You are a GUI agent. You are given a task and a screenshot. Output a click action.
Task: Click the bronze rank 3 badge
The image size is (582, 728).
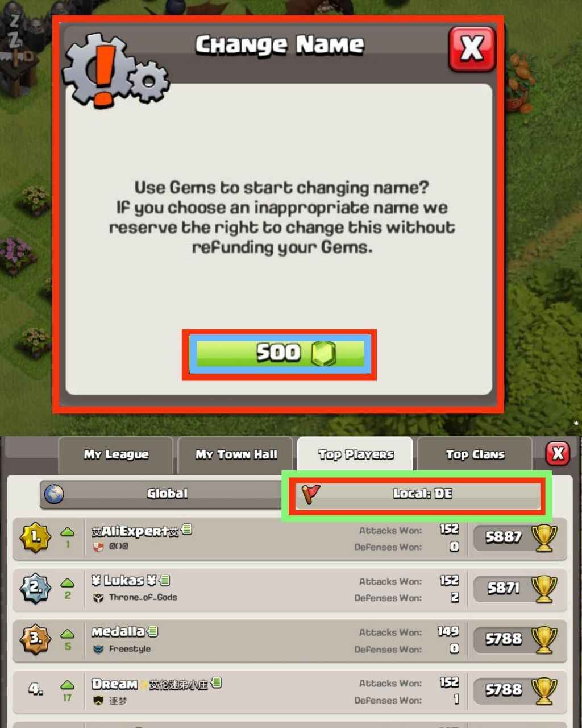coord(36,639)
